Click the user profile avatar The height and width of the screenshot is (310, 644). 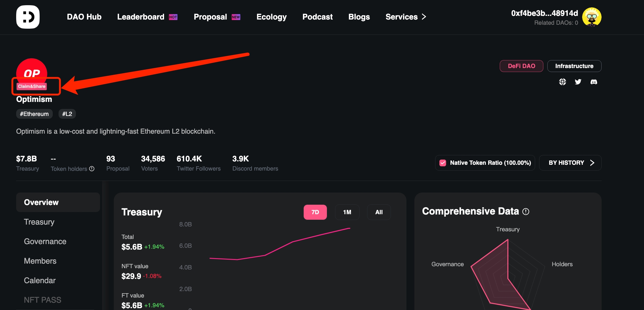(592, 17)
